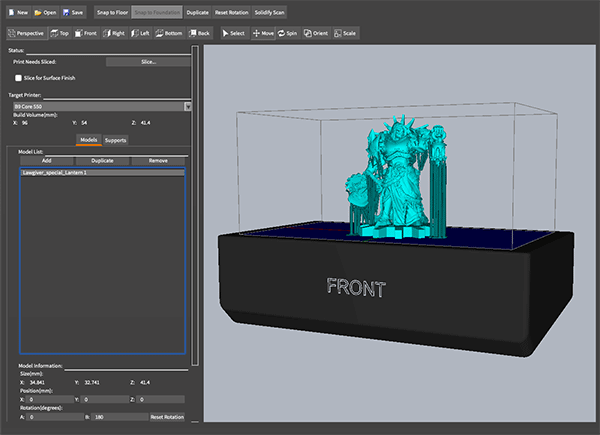Screen dimensions: 600x435
Task: Open a file with the Open button
Action: tap(46, 13)
